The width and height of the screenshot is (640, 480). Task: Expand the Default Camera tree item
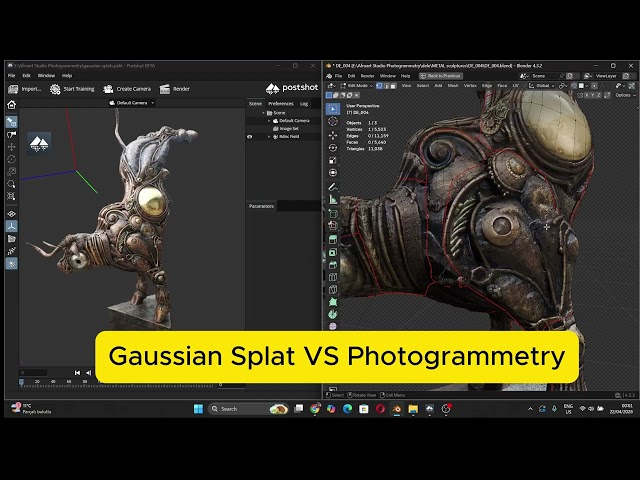click(269, 121)
